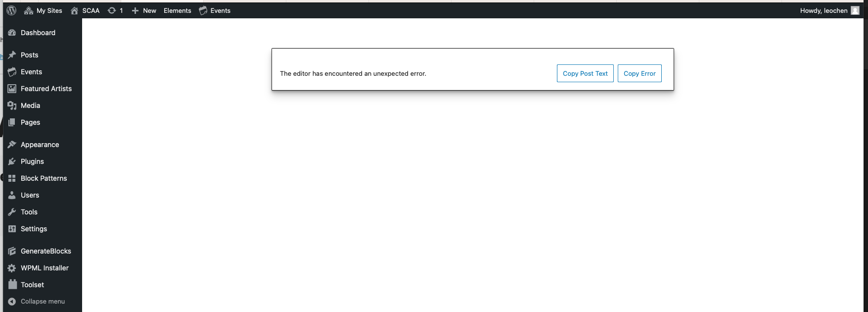Click the unexpected error message text
This screenshot has width=868, height=312.
[x=353, y=73]
